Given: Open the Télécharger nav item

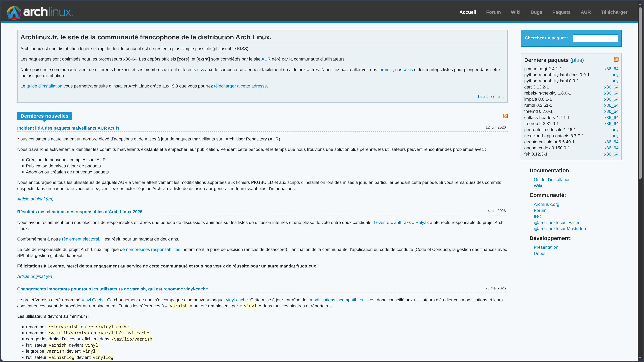Looking at the screenshot, I should [614, 12].
